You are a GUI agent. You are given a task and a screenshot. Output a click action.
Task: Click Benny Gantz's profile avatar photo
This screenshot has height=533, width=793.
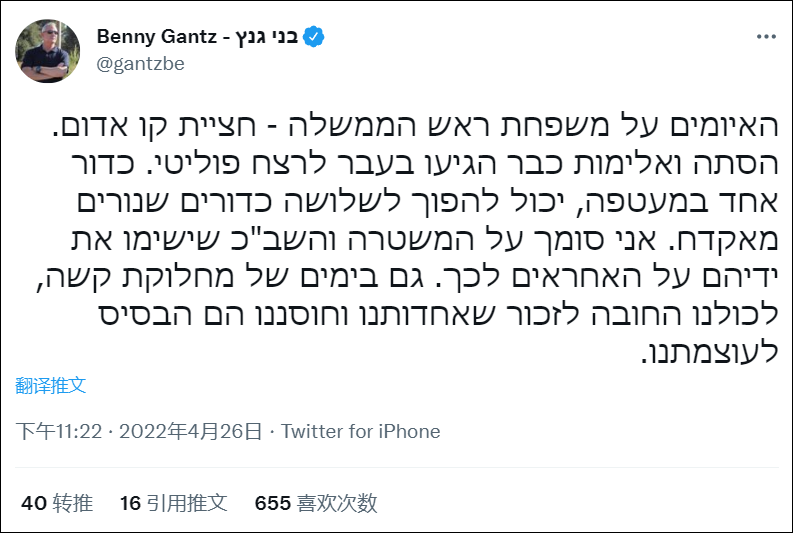pos(48,51)
